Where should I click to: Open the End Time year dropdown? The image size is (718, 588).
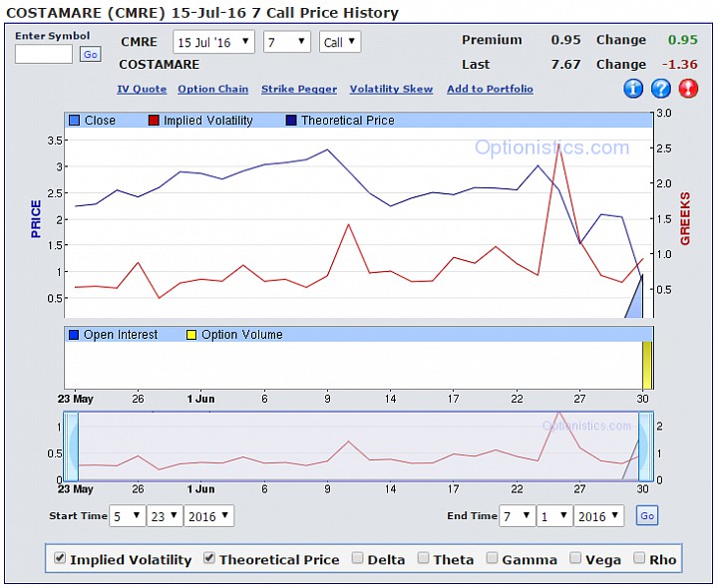tap(599, 516)
